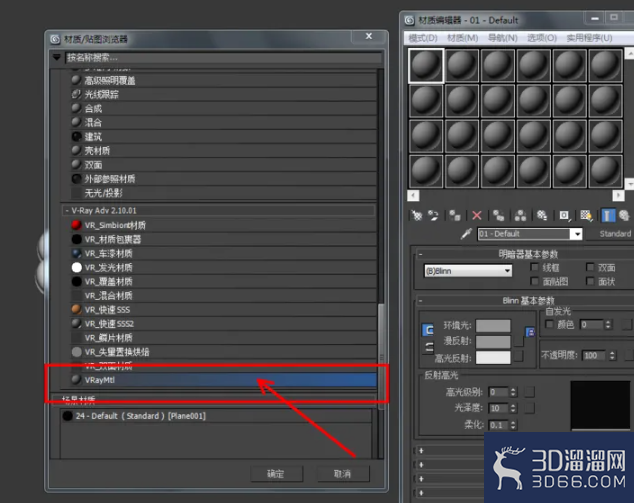The height and width of the screenshot is (503, 634).
Task: Click the Put to Library icon
Action: click(x=542, y=216)
